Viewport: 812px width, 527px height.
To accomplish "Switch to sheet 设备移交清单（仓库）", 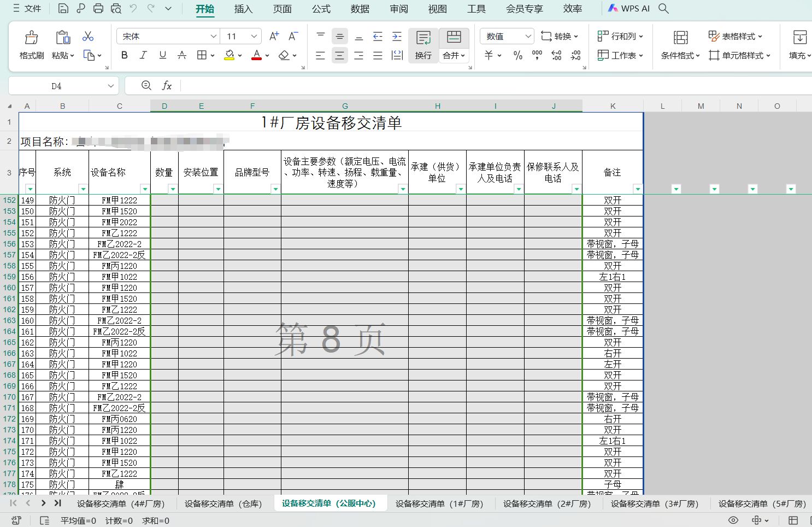I will (223, 503).
